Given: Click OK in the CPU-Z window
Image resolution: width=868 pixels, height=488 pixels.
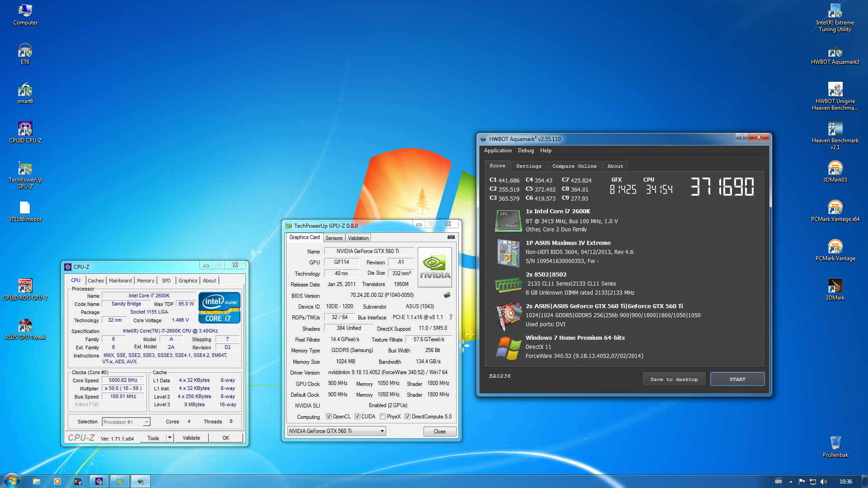Looking at the screenshot, I should click(x=226, y=438).
